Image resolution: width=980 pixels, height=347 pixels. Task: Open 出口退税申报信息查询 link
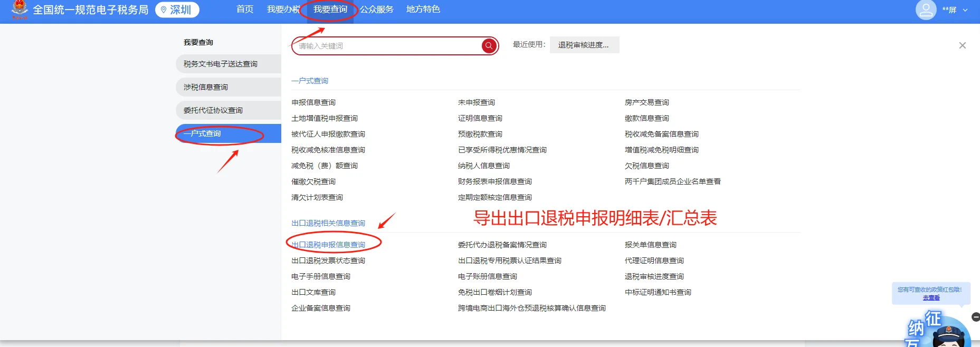328,245
